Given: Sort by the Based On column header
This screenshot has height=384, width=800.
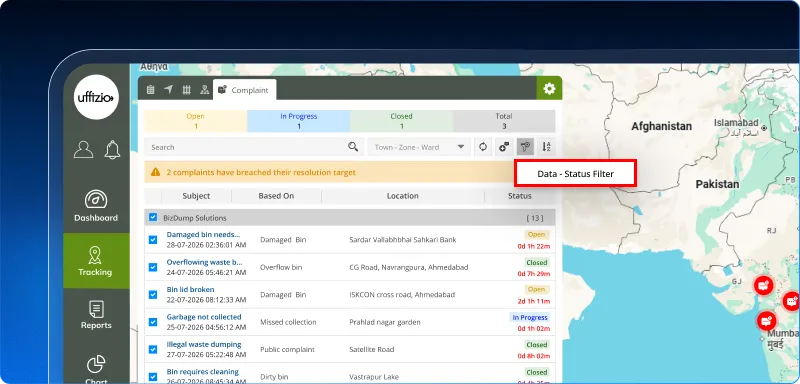Looking at the screenshot, I should point(276,196).
